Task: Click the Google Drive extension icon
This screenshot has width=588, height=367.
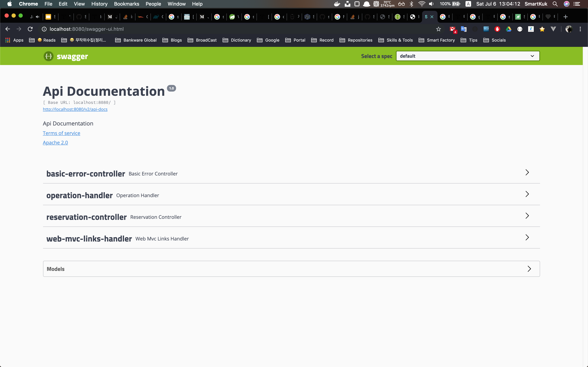Action: coord(509,29)
